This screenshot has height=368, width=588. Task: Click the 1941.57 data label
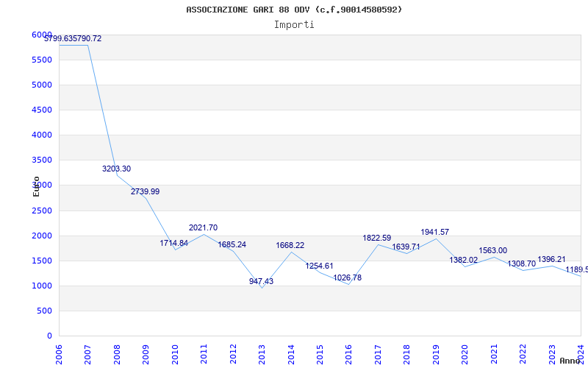coord(435,232)
